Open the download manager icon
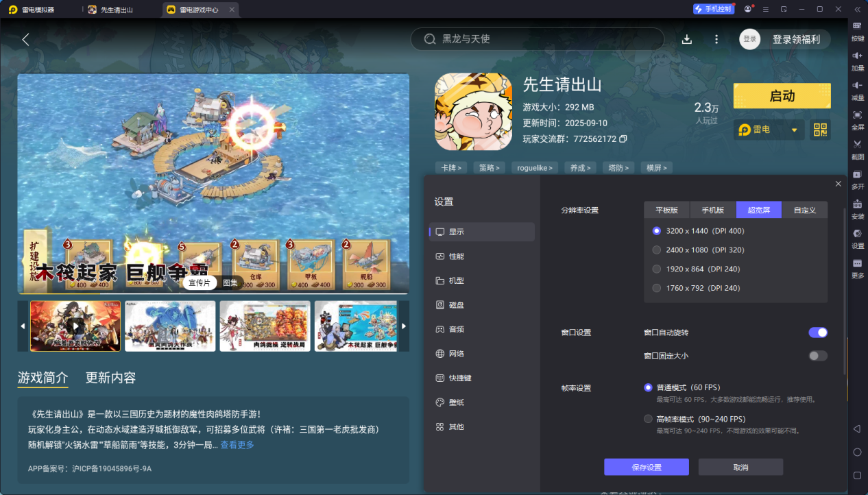 click(x=687, y=39)
